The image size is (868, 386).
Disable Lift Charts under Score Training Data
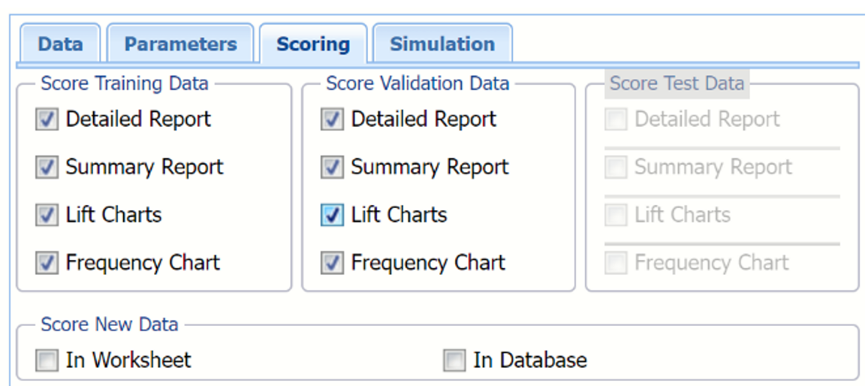coord(47,216)
